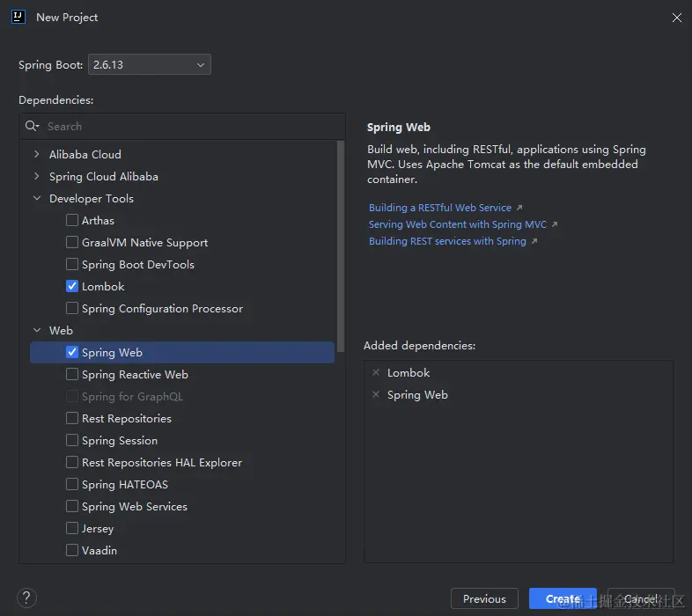This screenshot has height=616, width=692.
Task: Click the Web category label
Action: point(61,331)
